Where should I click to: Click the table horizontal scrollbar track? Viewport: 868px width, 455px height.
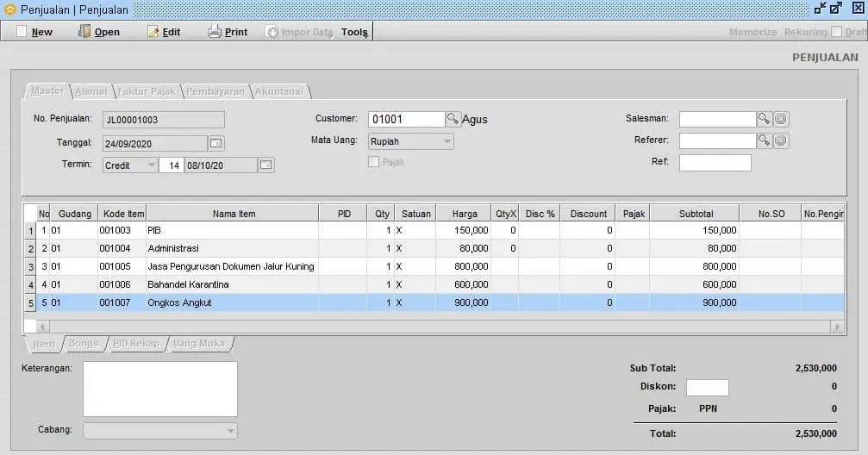[x=440, y=327]
